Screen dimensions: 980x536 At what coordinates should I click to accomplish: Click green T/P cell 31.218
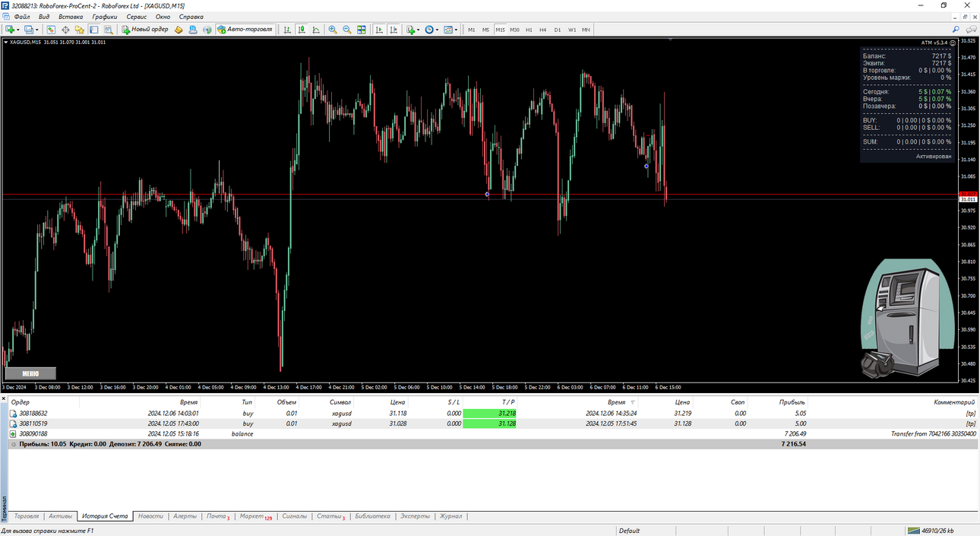coord(489,414)
